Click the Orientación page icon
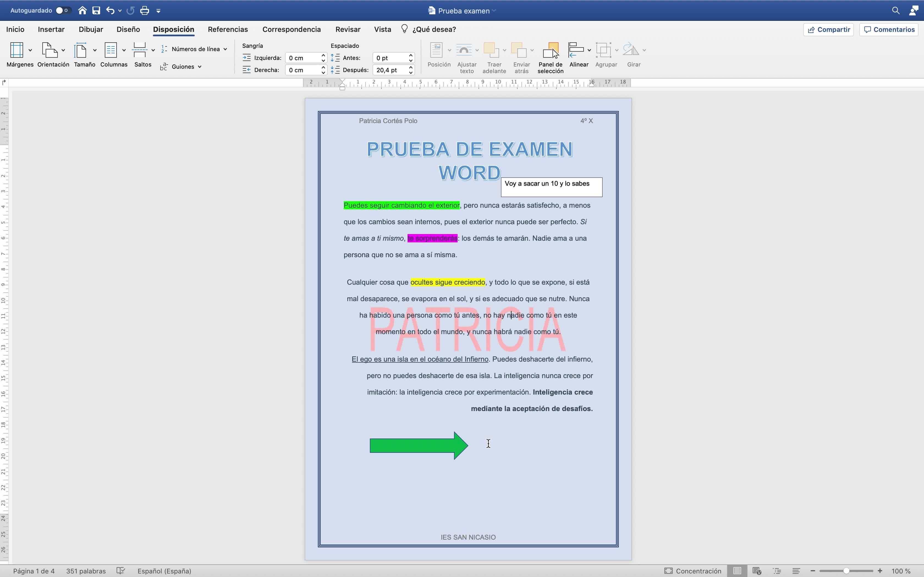This screenshot has height=577, width=924. (50, 50)
